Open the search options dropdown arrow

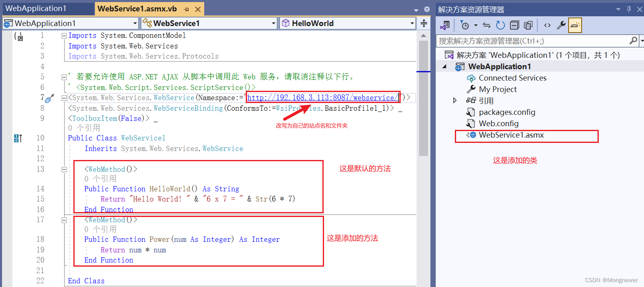(642, 41)
